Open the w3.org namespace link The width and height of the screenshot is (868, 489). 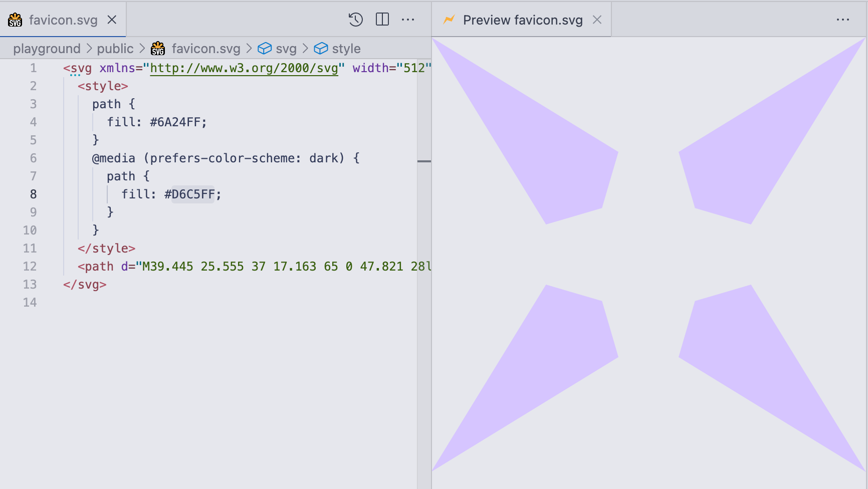pos(244,68)
